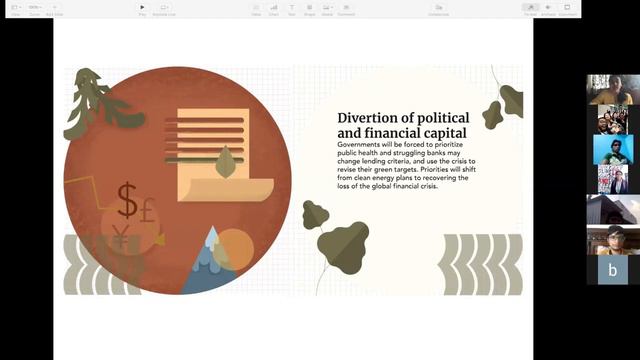Select the slide title 'Divertion of political and financial capital'
The width and height of the screenshot is (640, 360).
tap(403, 125)
